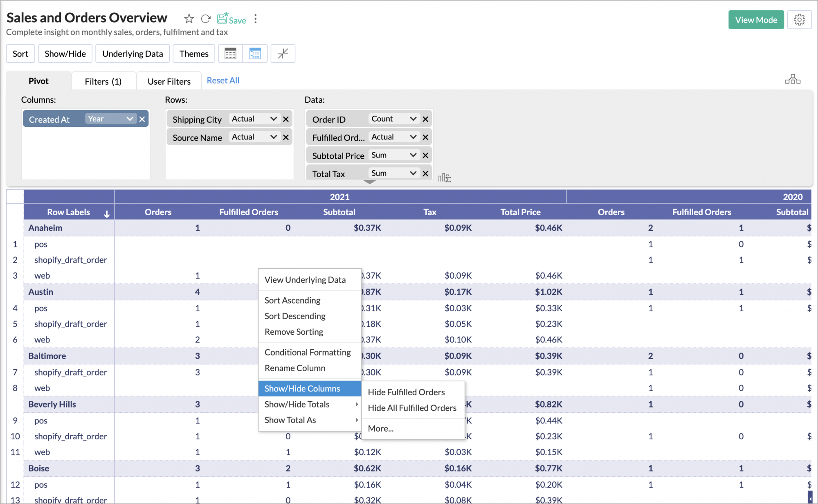Click the collapse arrows icon in toolbar
The width and height of the screenshot is (818, 504).
283,54
